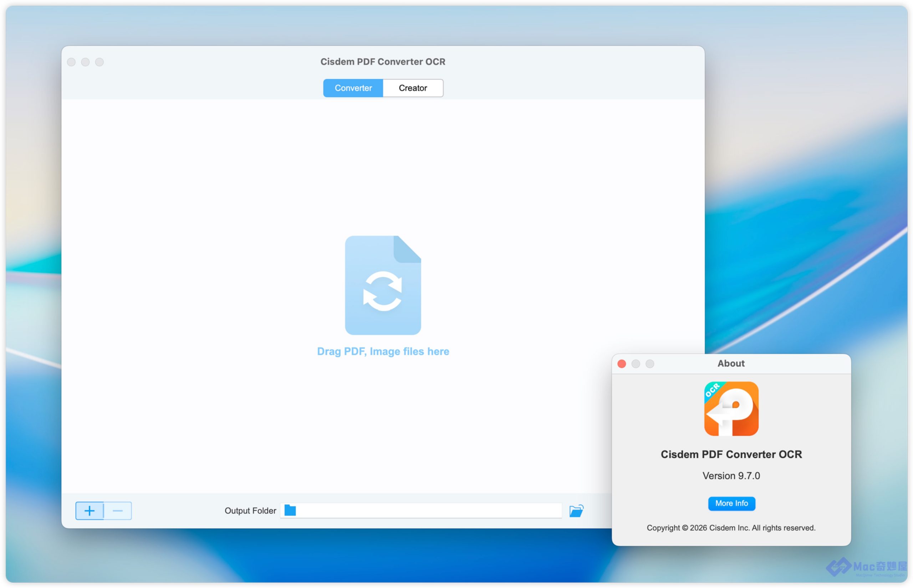Click the document convert icon in drop area
The width and height of the screenshot is (913, 588).
pyautogui.click(x=383, y=285)
